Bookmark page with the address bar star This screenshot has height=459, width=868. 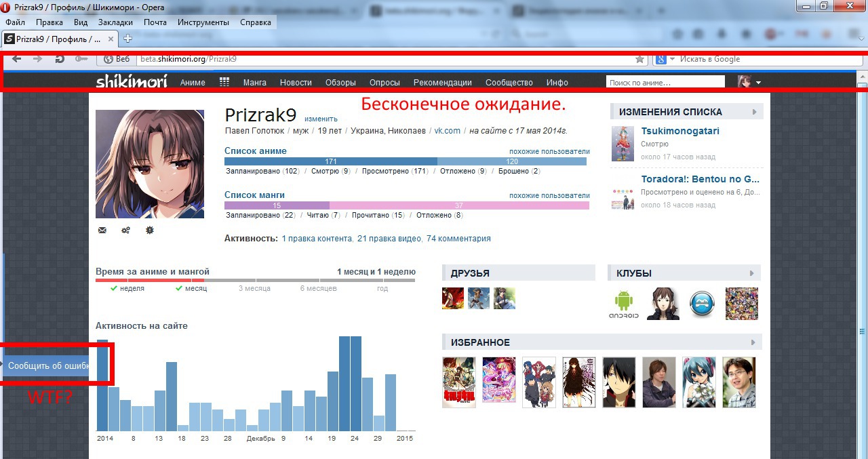point(639,60)
